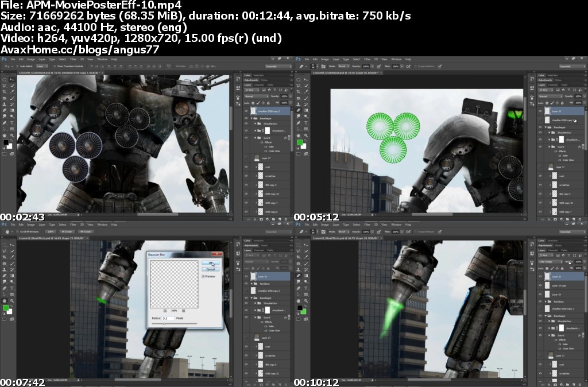Click Cancel in the Gaussian Blur dialog
This screenshot has width=588, height=387.
click(210, 269)
